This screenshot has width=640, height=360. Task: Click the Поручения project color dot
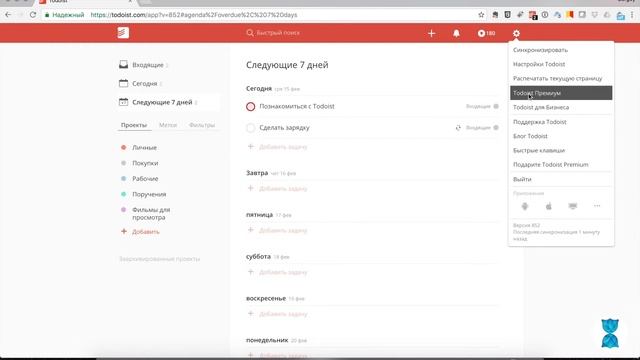[x=124, y=194]
